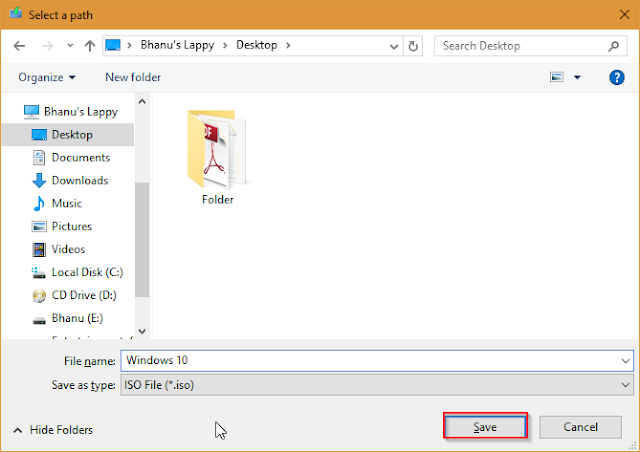640x452 pixels.
Task: Open view options dropdown arrow
Action: click(577, 77)
